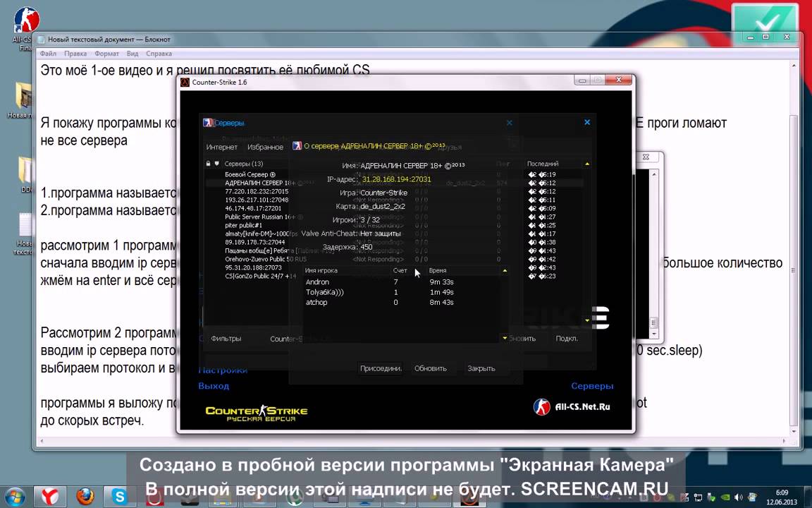This screenshot has width=812, height=508.
Task: Select server 95.31.20.188:27073
Action: [253, 267]
